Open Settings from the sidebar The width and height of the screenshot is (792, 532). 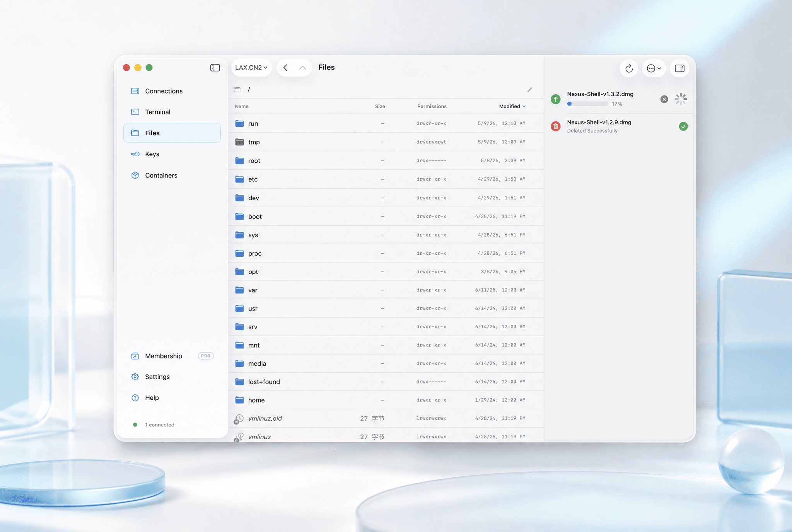(x=172, y=377)
